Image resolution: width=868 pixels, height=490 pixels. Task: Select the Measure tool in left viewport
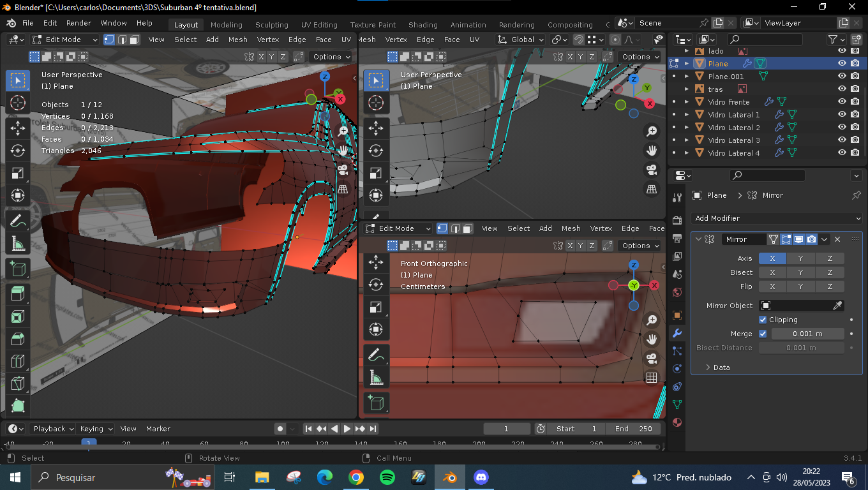click(x=18, y=244)
